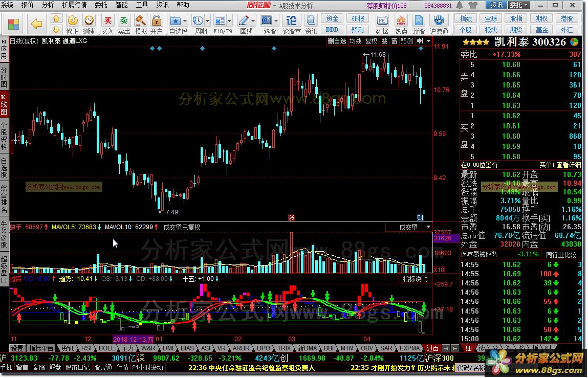The height and width of the screenshot is (378, 588).
Task: Click the 研报 research report button
Action: pos(358,18)
